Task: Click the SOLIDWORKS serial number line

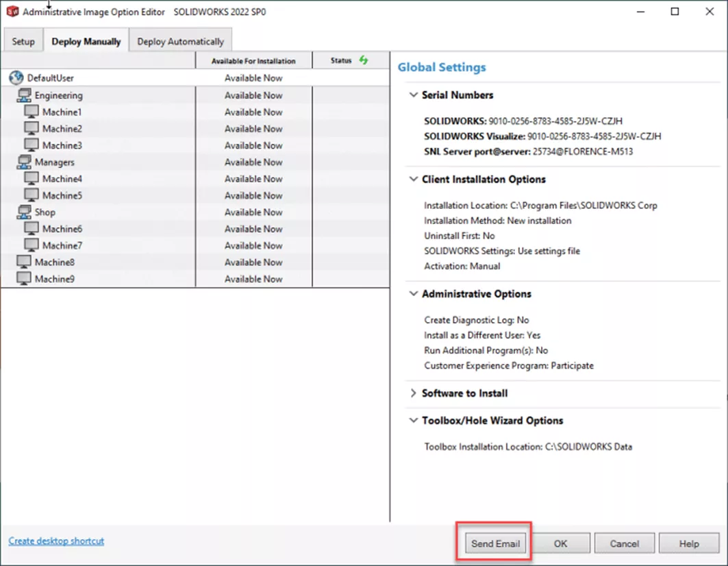Action: [x=523, y=121]
